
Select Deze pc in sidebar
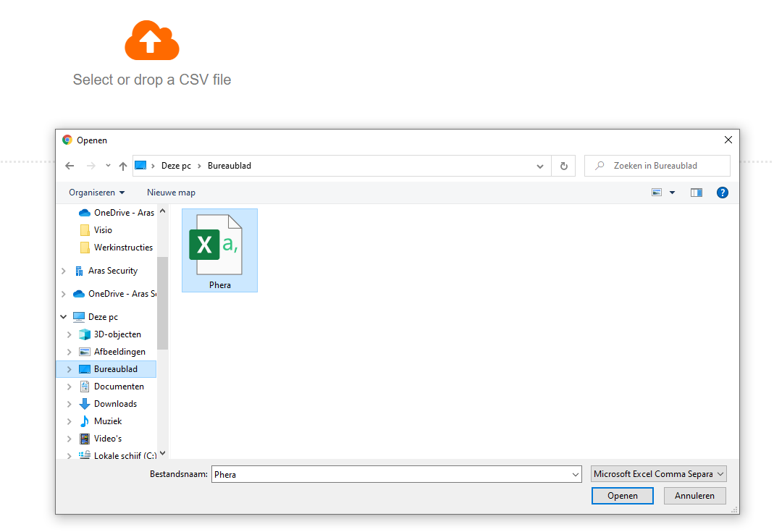coord(96,317)
